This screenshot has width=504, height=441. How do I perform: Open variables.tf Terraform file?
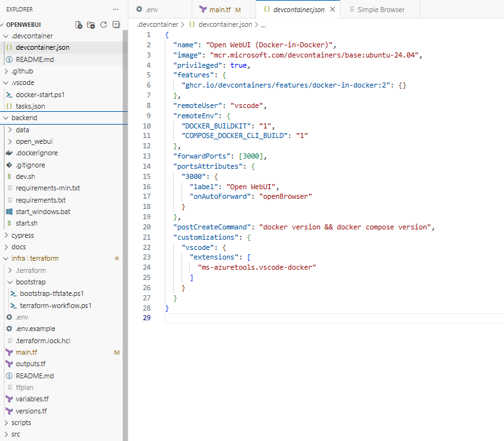(x=32, y=399)
